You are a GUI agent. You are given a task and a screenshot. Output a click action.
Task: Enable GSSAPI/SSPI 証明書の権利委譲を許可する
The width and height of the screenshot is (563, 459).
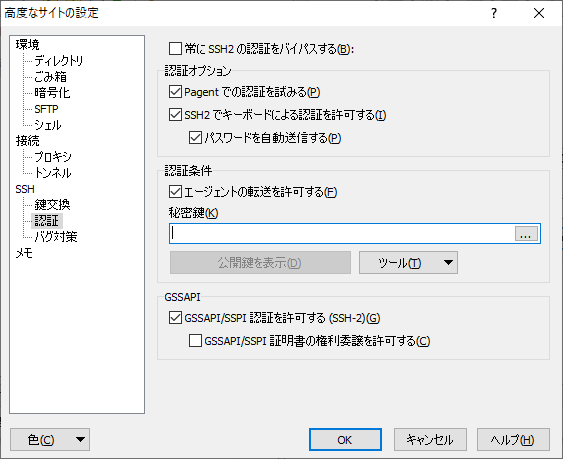pos(195,341)
